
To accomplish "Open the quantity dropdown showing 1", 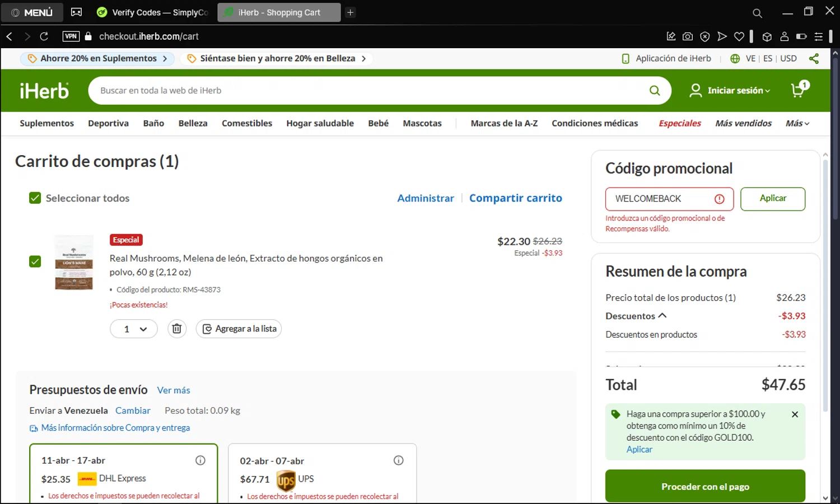I will [x=133, y=329].
